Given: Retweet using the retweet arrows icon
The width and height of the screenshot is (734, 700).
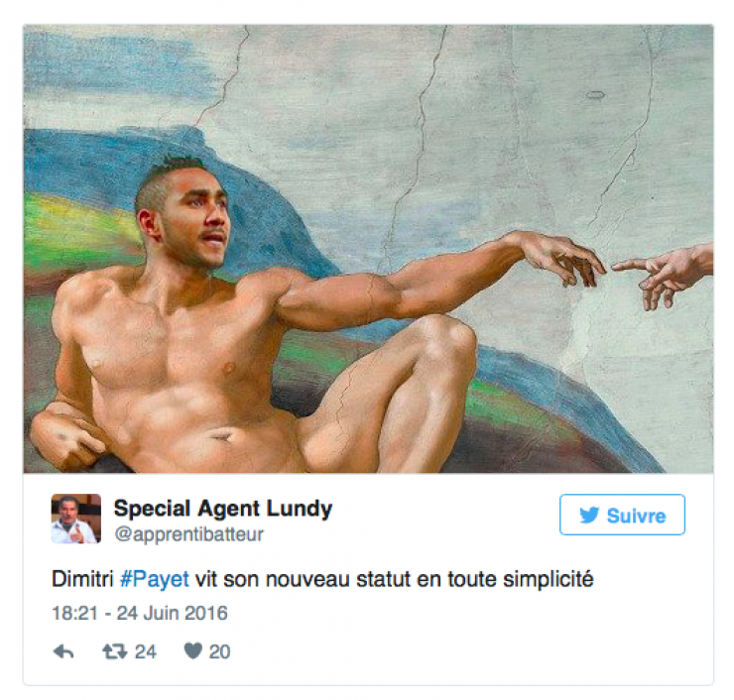Looking at the screenshot, I should 115,650.
